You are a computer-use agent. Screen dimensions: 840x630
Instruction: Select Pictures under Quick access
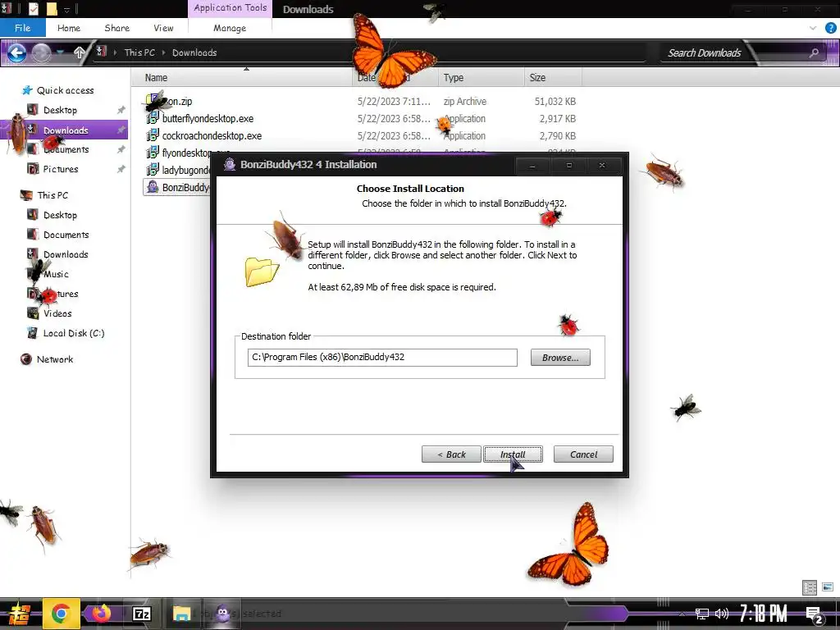click(x=61, y=169)
